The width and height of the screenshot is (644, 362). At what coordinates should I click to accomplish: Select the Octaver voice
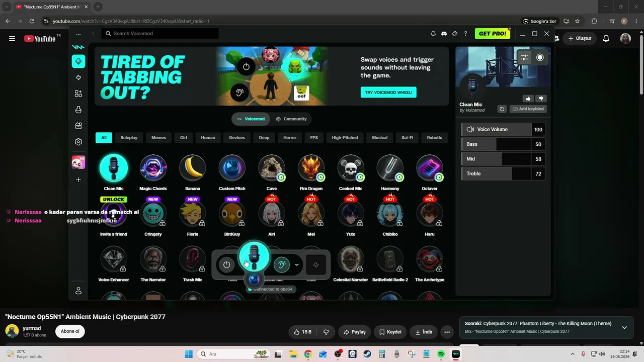click(x=430, y=172)
